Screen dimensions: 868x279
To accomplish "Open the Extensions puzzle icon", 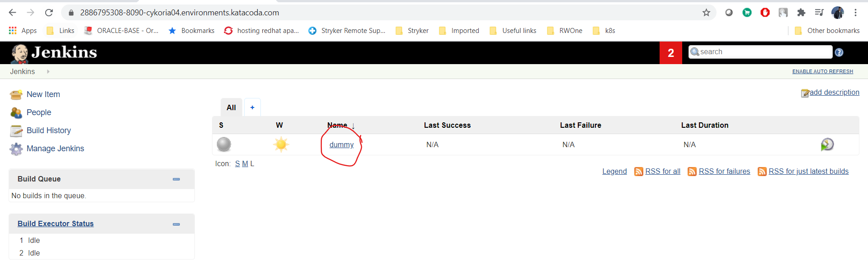I will 801,13.
